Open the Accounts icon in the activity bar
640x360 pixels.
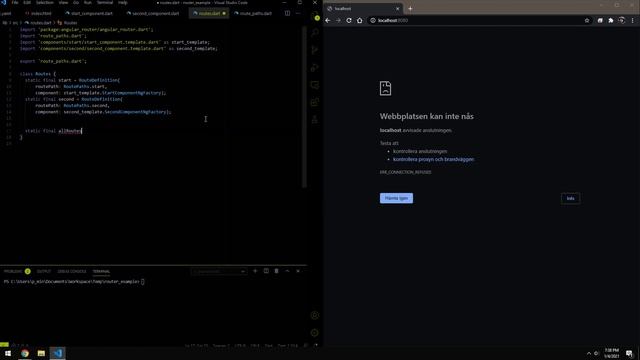(x=315, y=315)
